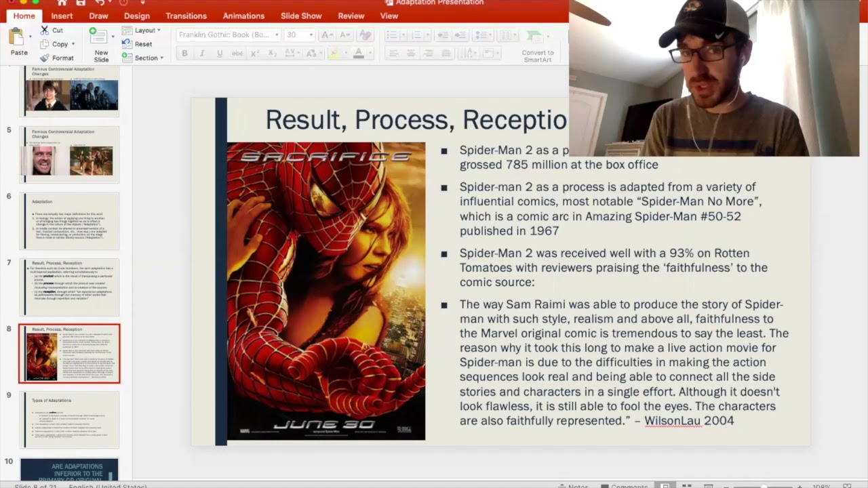Open Align Text options

(492, 53)
